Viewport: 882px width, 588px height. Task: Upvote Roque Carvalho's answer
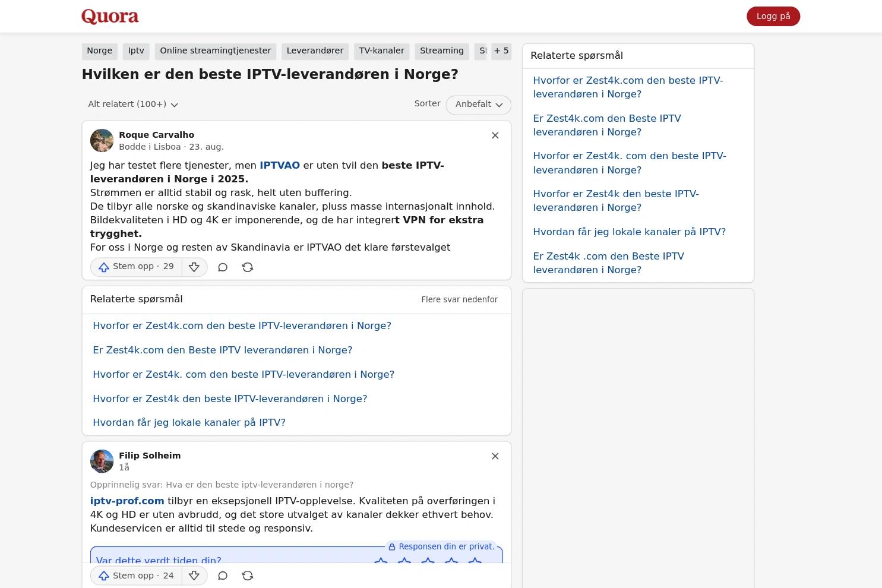pyautogui.click(x=136, y=267)
